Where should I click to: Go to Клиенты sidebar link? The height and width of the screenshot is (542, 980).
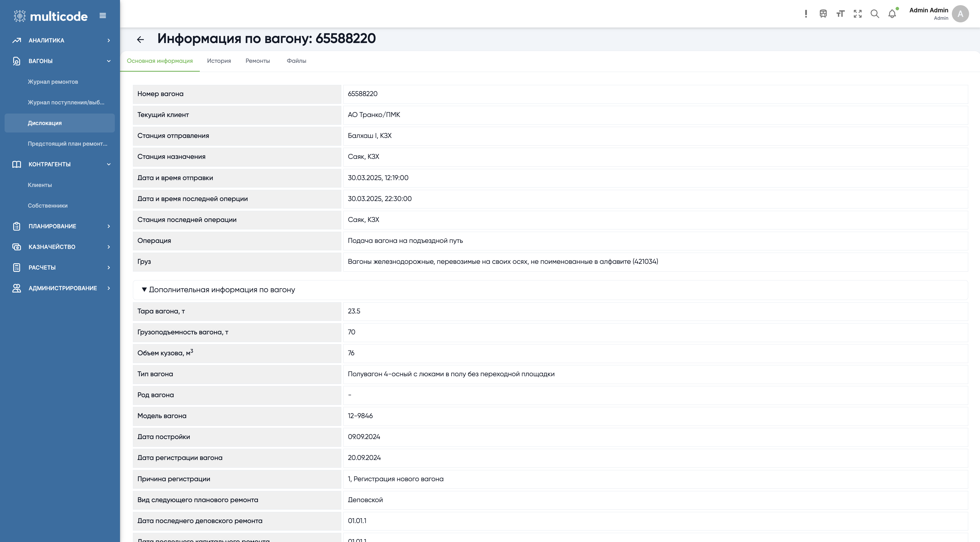coord(40,185)
